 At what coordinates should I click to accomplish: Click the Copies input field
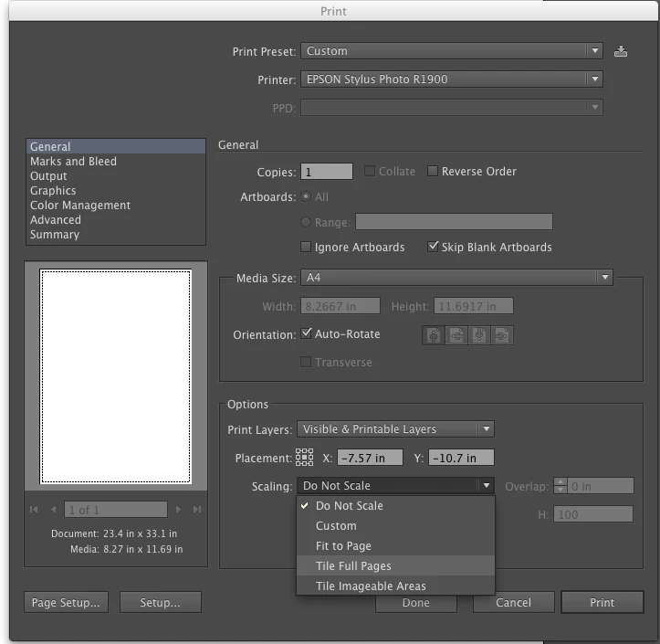(327, 172)
